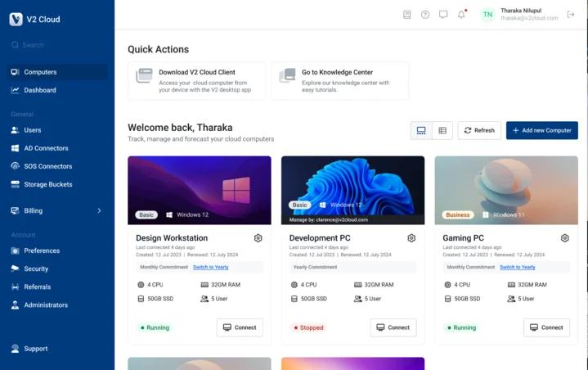This screenshot has height=370, width=588.
Task: Open settings gear for Design Workstation
Action: tap(258, 238)
